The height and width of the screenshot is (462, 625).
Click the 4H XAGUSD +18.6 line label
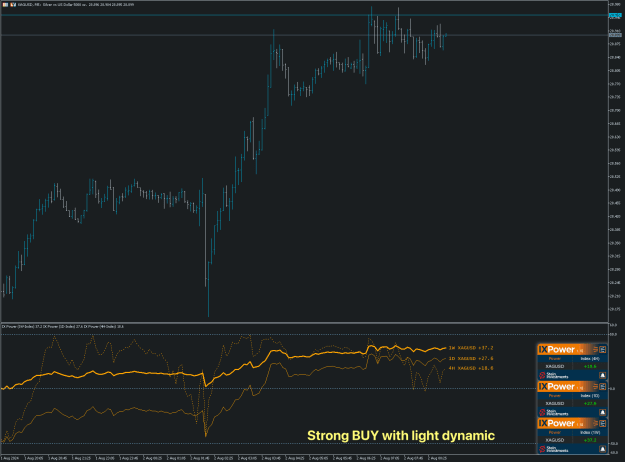(x=471, y=368)
